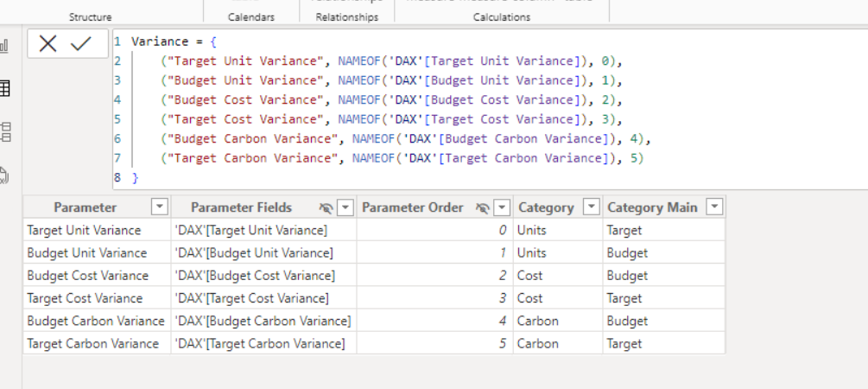
Task: Cancel the formula edit with X
Action: tap(48, 44)
